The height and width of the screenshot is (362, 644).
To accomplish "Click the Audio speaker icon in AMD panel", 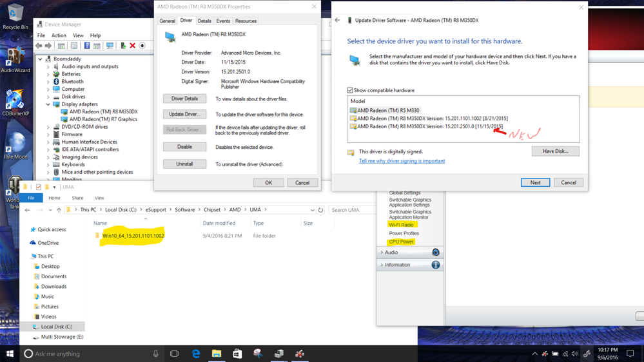I will pyautogui.click(x=436, y=252).
